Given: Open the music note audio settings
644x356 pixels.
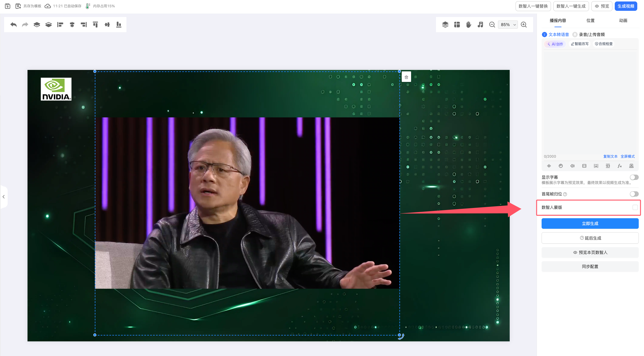Looking at the screenshot, I should coord(480,25).
